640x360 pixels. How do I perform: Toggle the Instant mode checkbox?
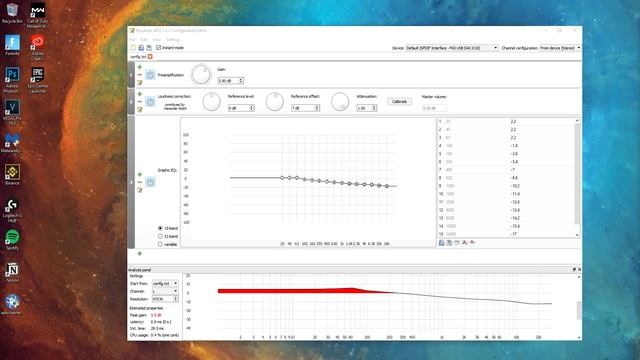click(158, 48)
